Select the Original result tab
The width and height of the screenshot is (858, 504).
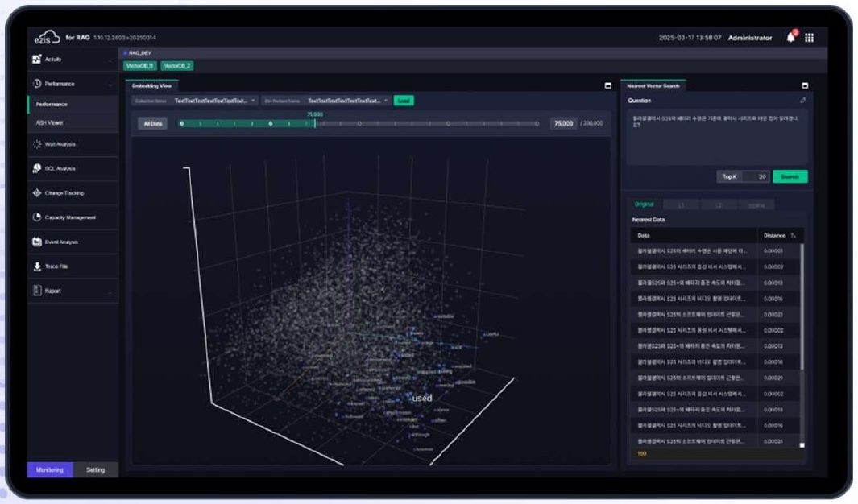point(644,204)
